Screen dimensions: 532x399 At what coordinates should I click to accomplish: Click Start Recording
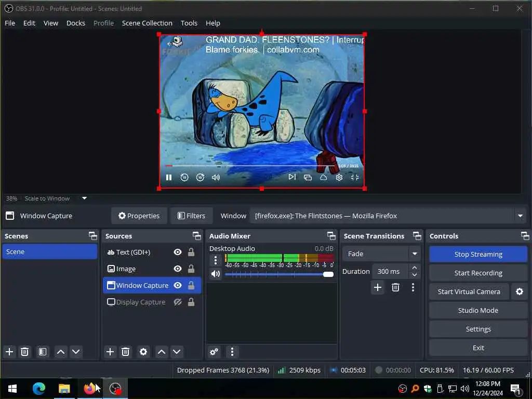478,273
